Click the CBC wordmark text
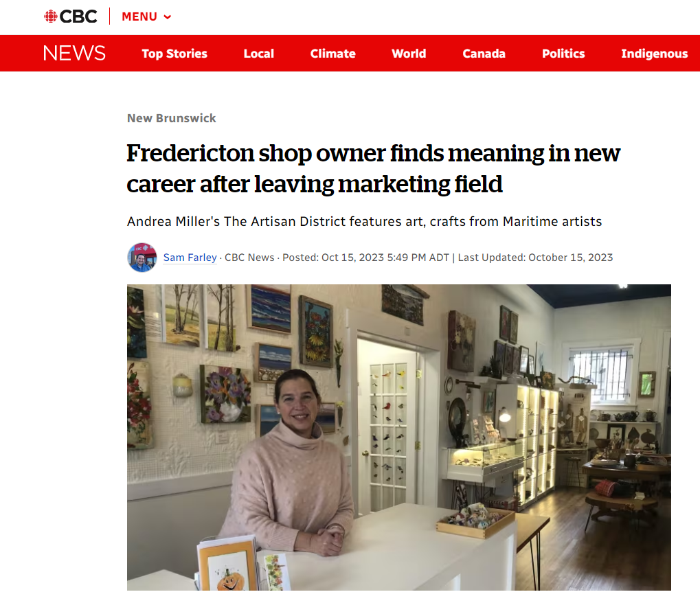 click(78, 16)
